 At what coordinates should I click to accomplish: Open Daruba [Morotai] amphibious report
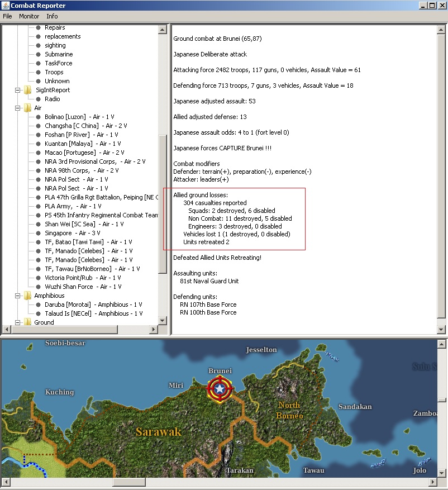[x=93, y=305]
